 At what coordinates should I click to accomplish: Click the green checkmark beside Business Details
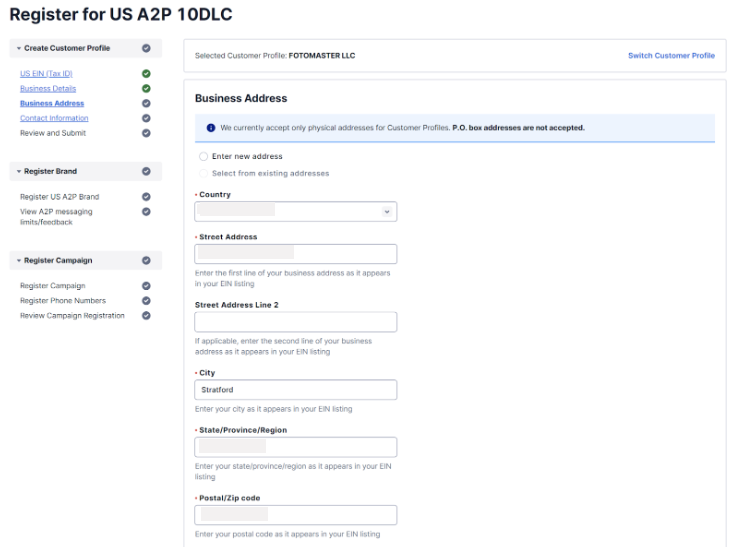[x=146, y=88]
